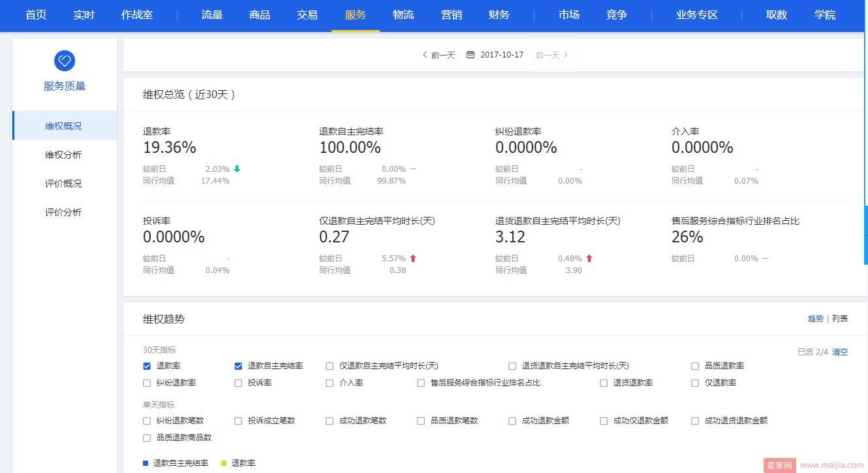Click blue legend square for 退款自主完结率

(x=146, y=463)
